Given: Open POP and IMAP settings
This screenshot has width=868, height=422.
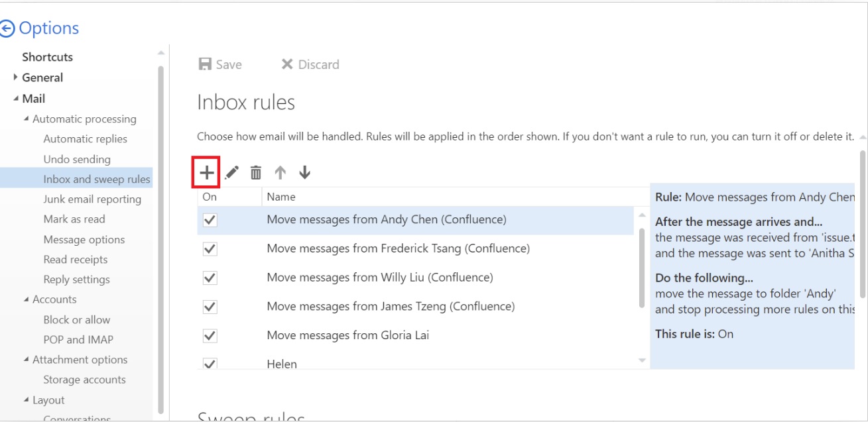Looking at the screenshot, I should click(78, 340).
